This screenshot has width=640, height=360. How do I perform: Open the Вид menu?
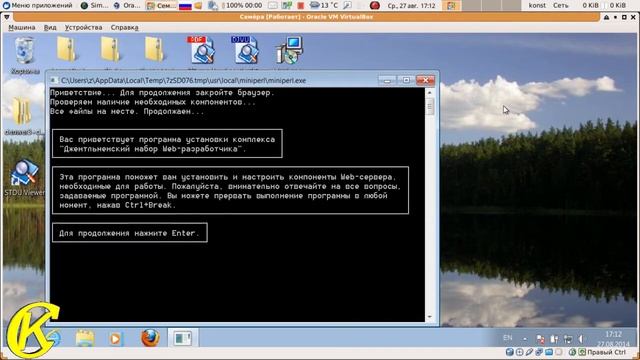click(x=50, y=28)
